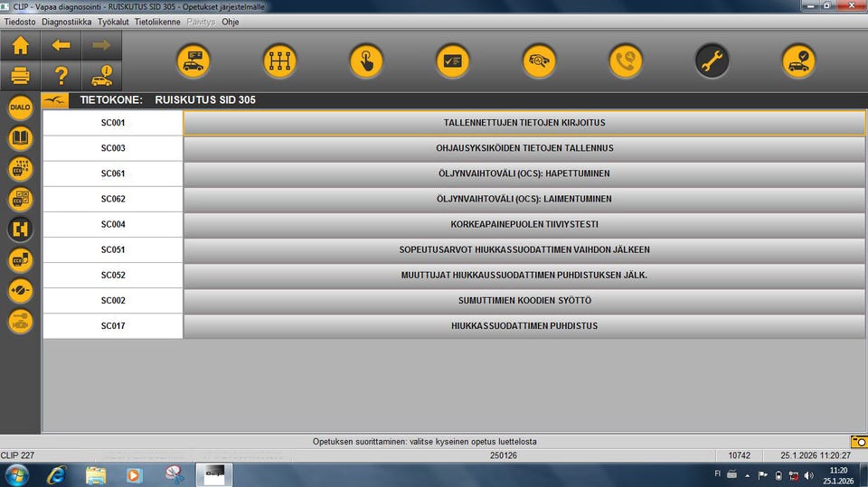Image resolution: width=868 pixels, height=487 pixels.
Task: Click the SC004 code cell
Action: click(113, 225)
